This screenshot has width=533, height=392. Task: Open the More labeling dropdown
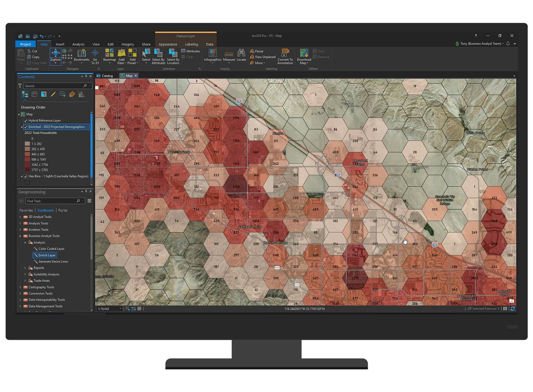(x=257, y=63)
